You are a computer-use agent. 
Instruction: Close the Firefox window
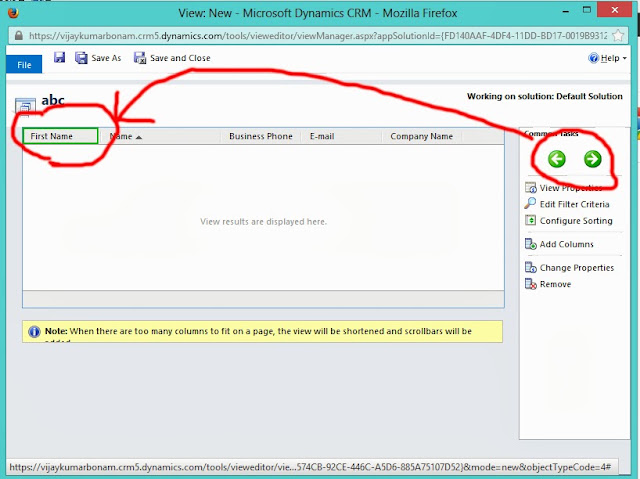[x=615, y=10]
